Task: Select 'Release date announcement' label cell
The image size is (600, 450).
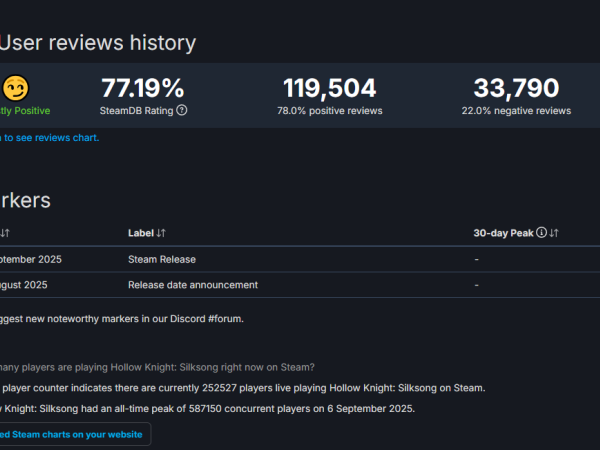Action: (193, 285)
